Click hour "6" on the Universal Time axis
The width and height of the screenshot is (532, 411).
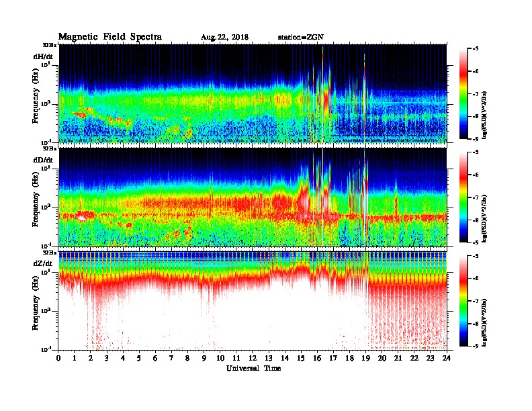155,358
